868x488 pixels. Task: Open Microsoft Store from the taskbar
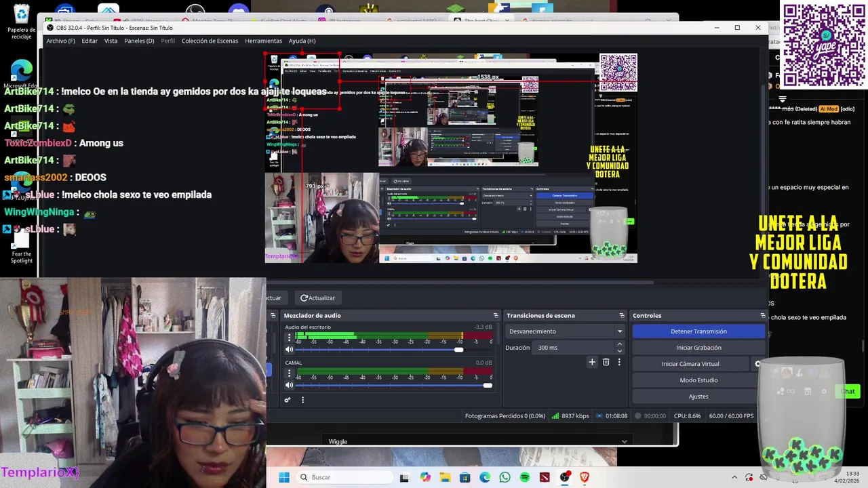[x=465, y=477]
